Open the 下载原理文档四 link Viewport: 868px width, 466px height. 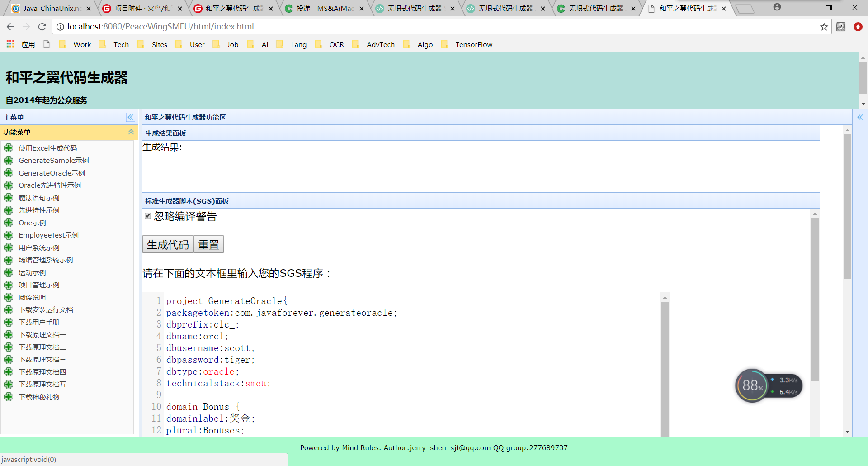pyautogui.click(x=42, y=372)
